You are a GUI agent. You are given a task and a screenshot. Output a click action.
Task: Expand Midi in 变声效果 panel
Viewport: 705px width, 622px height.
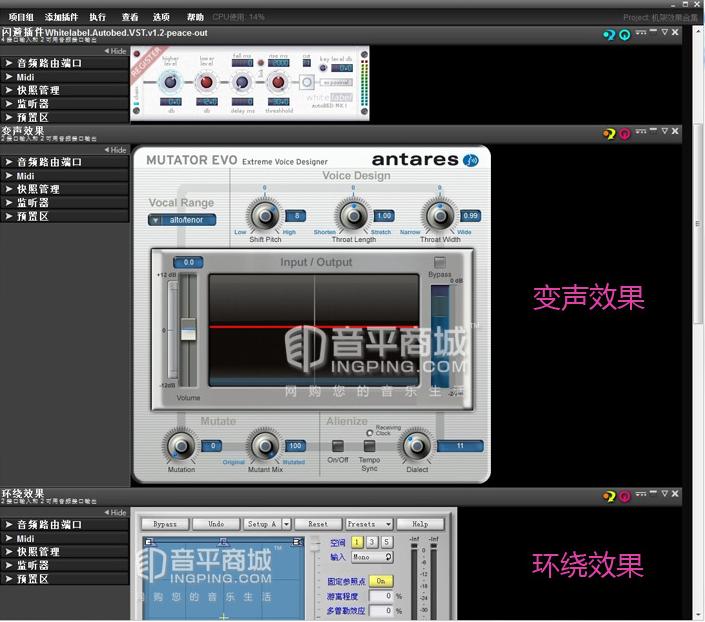tap(65, 176)
